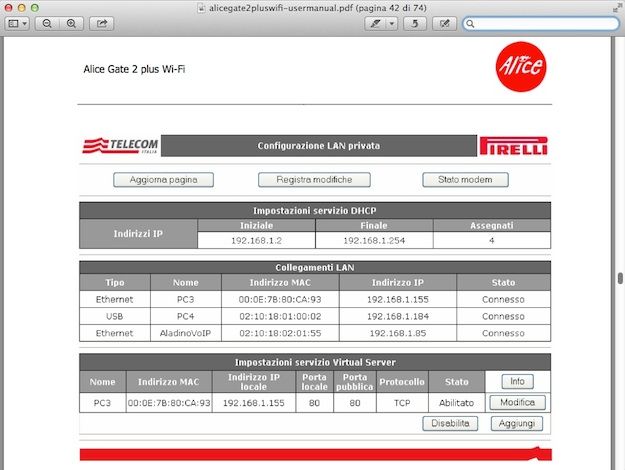Select the highlight pen tool
This screenshot has width=625, height=470.
(x=375, y=24)
